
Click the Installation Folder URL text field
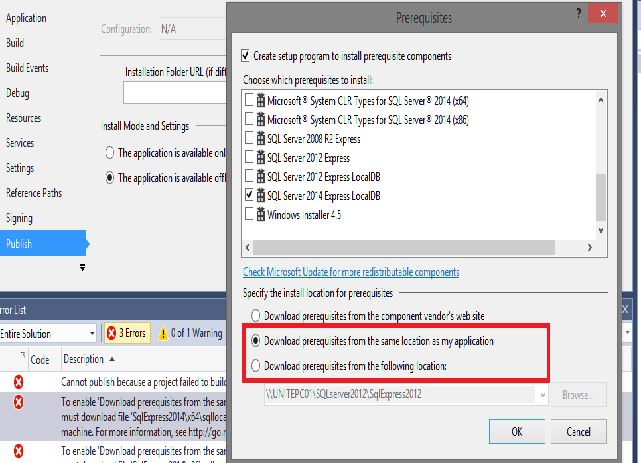(x=175, y=93)
